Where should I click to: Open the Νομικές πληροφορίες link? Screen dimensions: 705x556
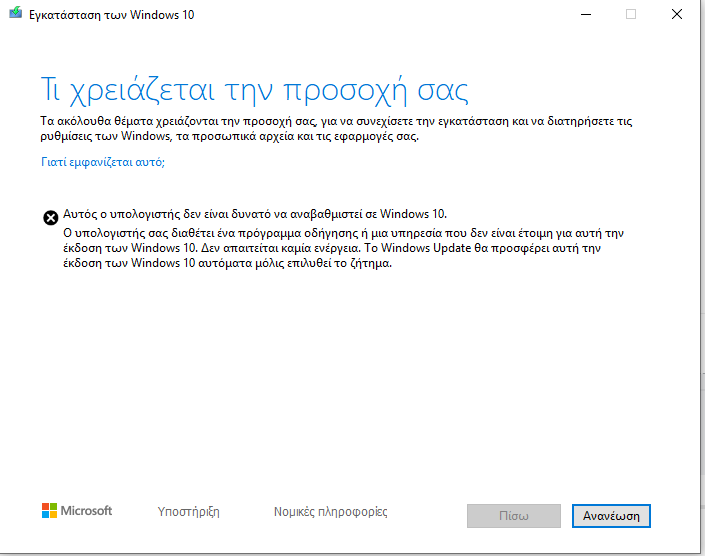(330, 512)
